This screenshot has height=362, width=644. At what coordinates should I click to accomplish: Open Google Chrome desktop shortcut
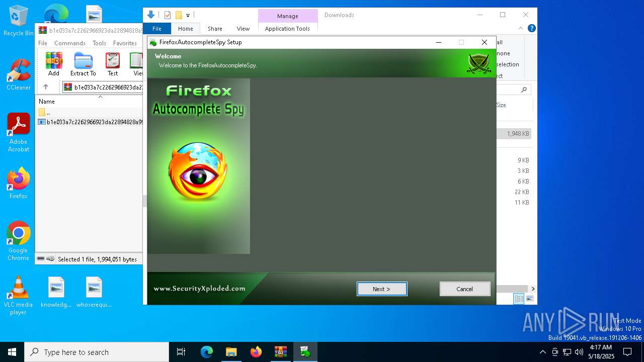pyautogui.click(x=18, y=241)
